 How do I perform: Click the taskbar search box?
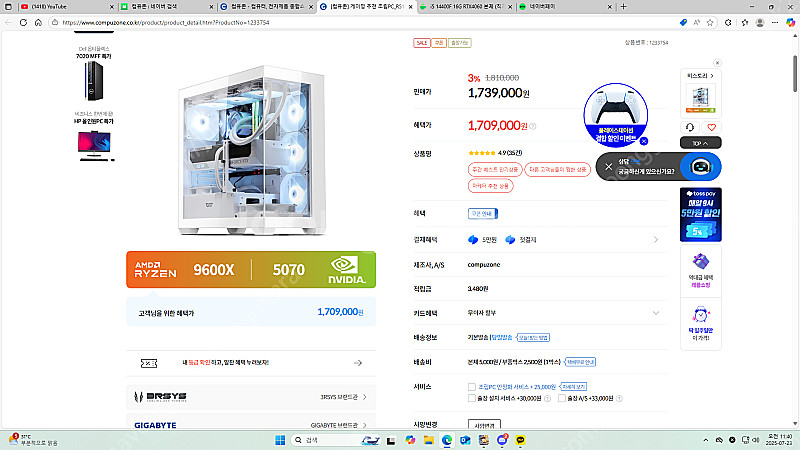tap(335, 440)
